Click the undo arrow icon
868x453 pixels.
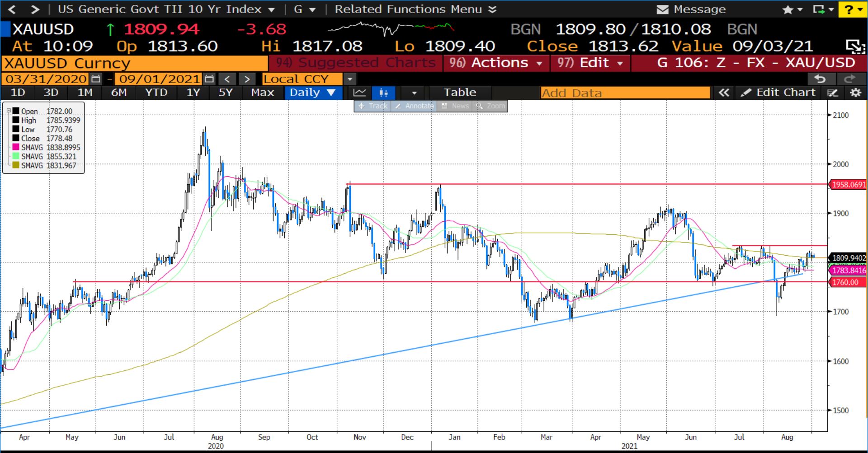(x=820, y=79)
